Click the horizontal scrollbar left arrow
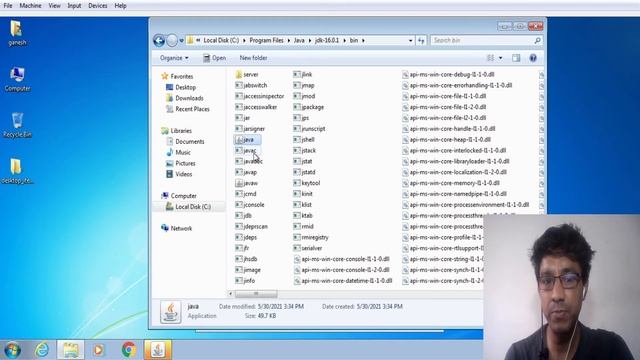The image size is (640, 360). [x=231, y=294]
